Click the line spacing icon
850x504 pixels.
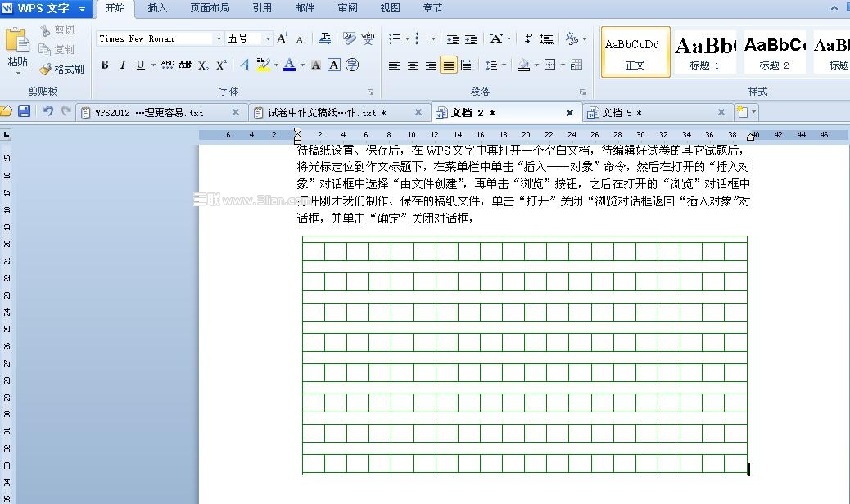click(x=491, y=65)
